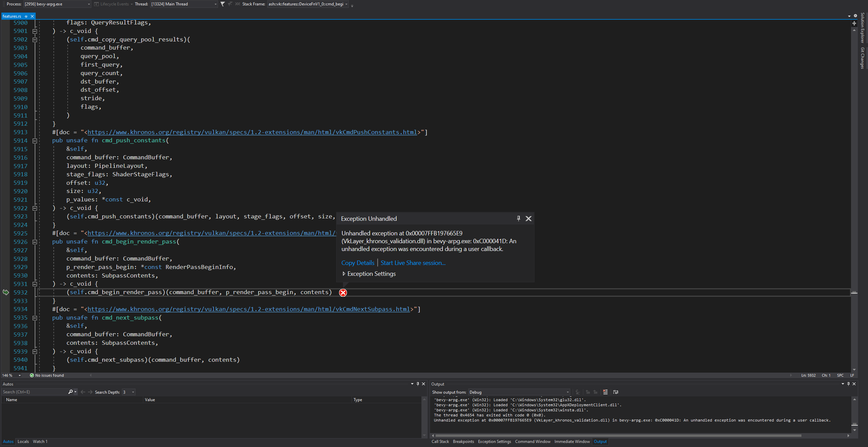Toggle show flagged threads only
This screenshot has width=868, height=447.
click(x=230, y=4)
